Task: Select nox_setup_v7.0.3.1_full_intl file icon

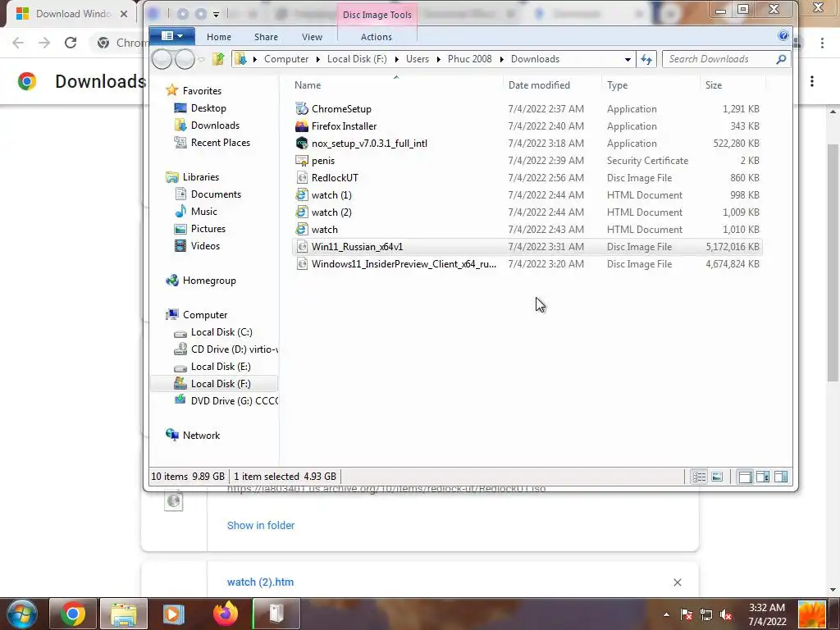Action: 302,143
